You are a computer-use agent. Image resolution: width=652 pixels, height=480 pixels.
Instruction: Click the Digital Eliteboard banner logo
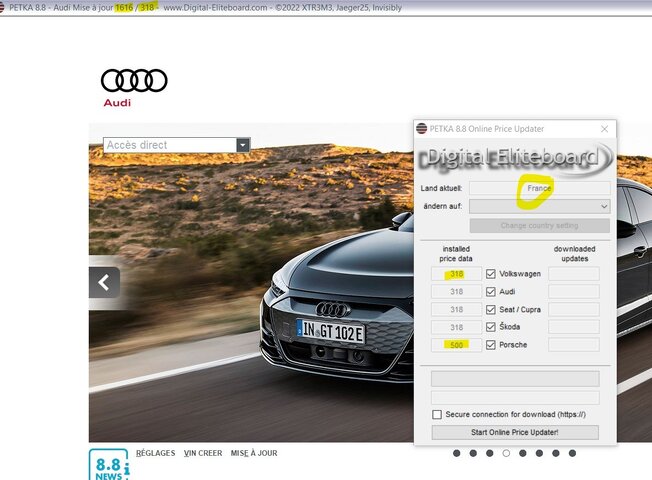pos(515,158)
